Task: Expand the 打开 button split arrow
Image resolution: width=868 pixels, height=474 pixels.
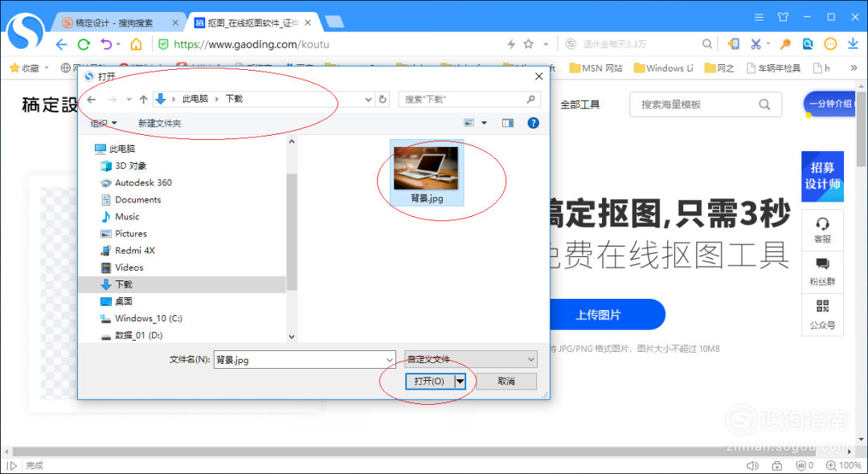Action: 460,381
